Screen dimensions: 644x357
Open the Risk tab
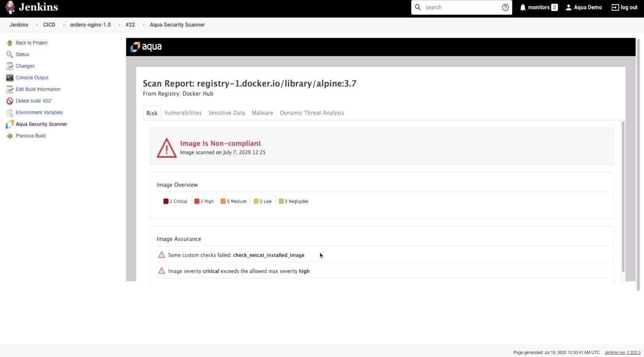(x=152, y=113)
